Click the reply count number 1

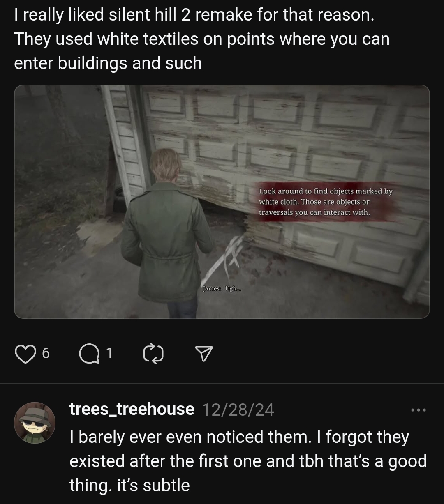pos(109,353)
